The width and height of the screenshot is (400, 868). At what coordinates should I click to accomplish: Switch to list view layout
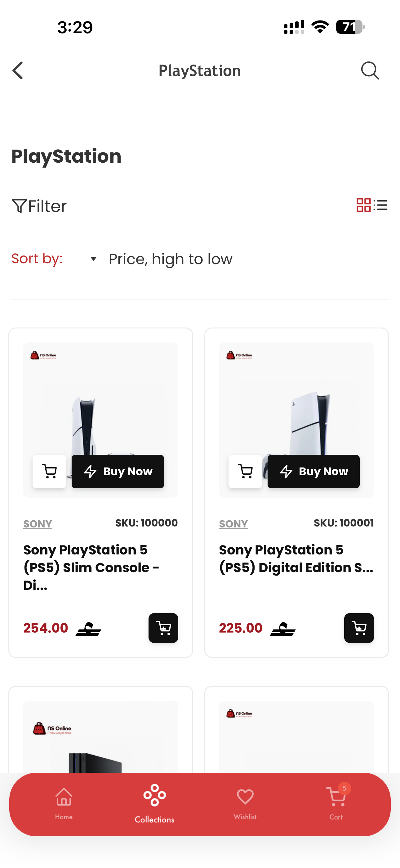(381, 205)
